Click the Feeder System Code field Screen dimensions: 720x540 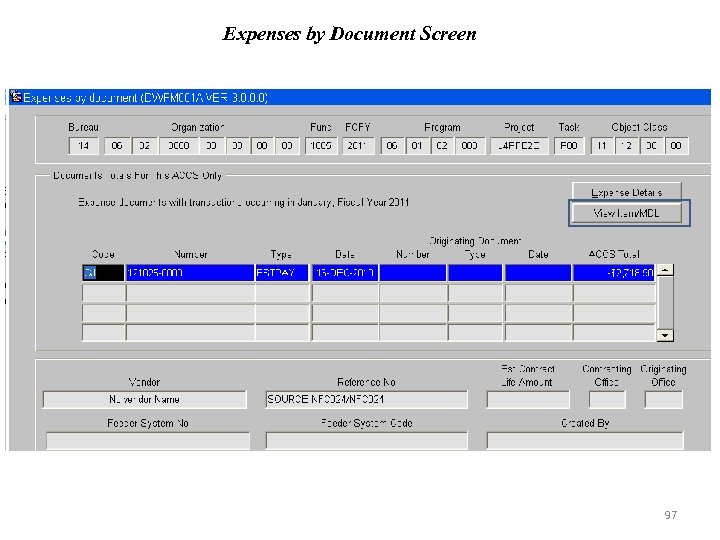[x=366, y=441]
